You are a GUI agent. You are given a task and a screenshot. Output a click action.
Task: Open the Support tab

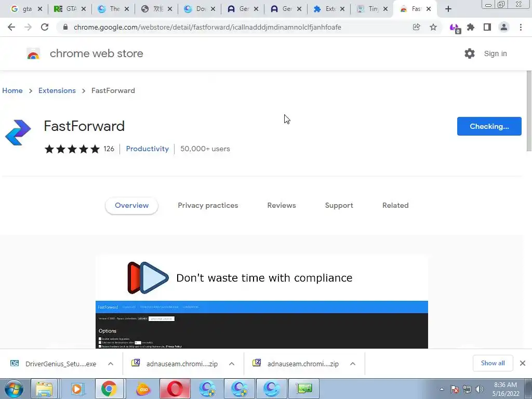coord(339,205)
